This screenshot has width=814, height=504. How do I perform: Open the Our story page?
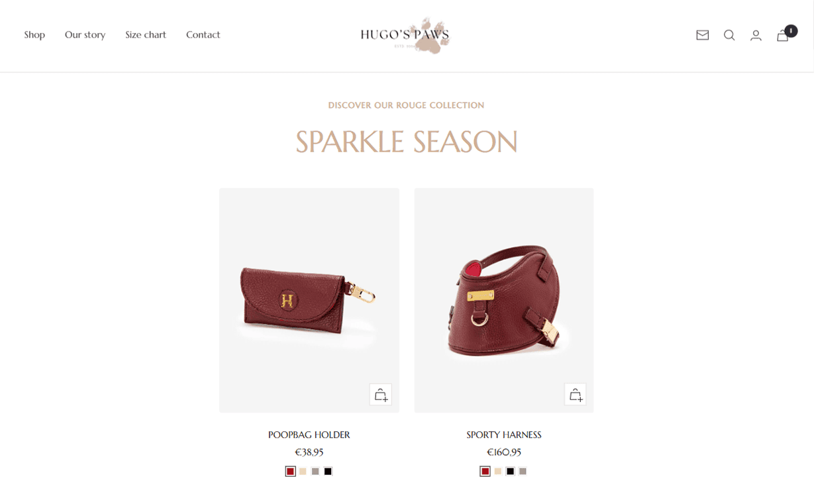pos(85,34)
